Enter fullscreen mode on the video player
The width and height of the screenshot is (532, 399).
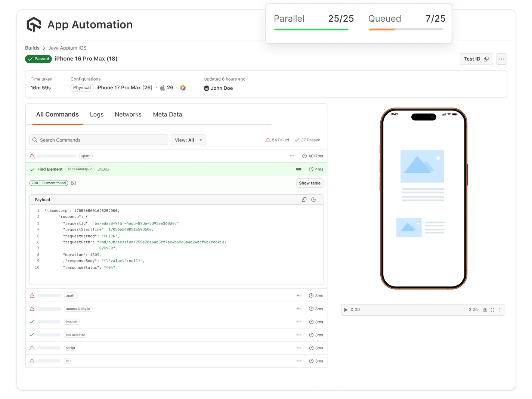click(492, 310)
